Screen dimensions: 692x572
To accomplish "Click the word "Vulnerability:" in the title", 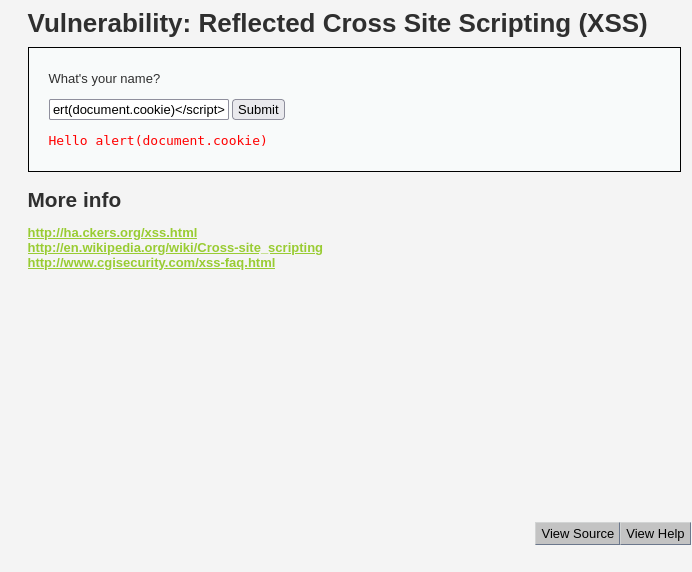I will 109,23.
